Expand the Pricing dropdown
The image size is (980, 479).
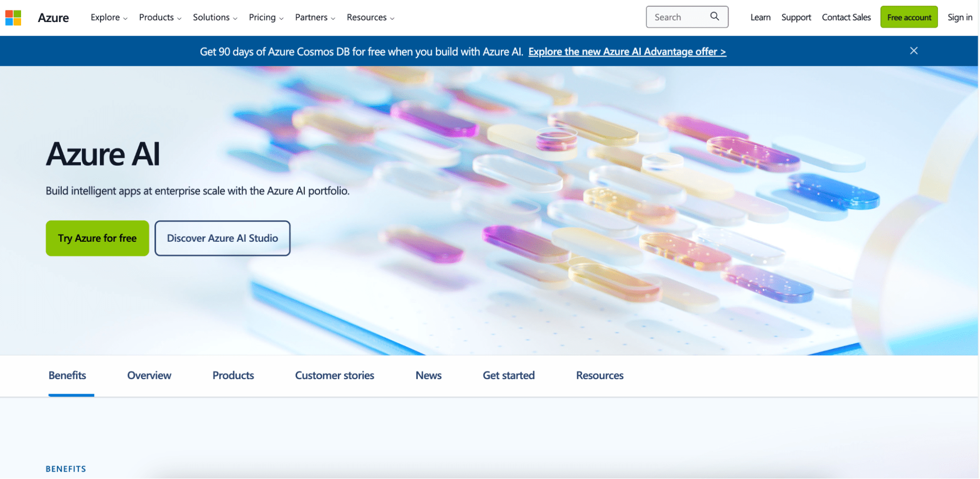pos(266,17)
